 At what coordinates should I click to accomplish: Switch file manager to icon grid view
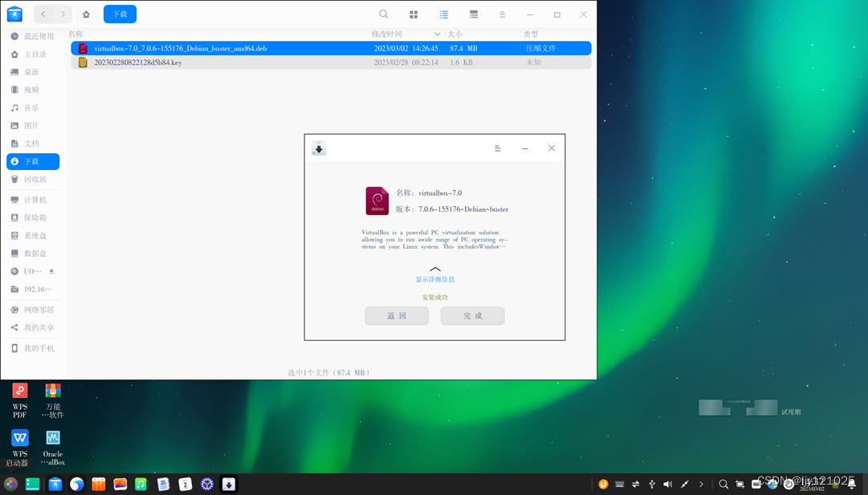[413, 14]
